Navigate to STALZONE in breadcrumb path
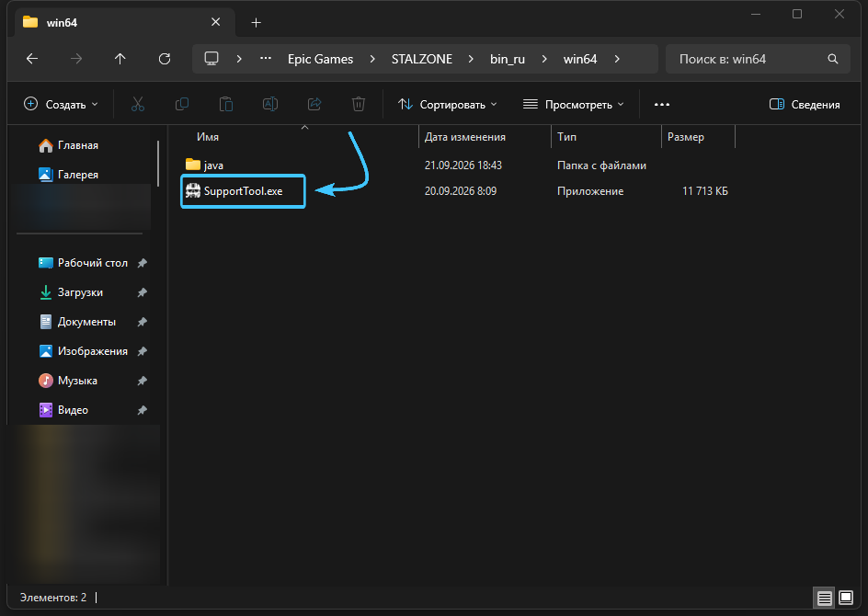Screen dimensions: 868x616 point(422,59)
